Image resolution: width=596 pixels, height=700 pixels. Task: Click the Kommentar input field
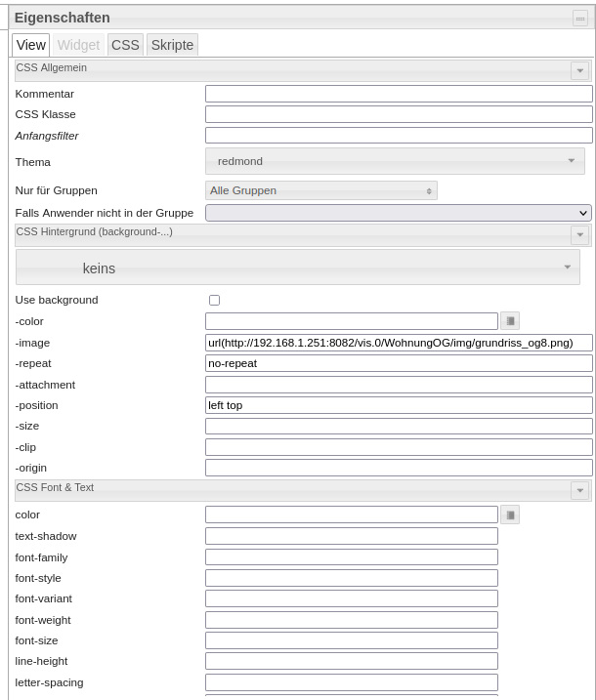click(399, 94)
